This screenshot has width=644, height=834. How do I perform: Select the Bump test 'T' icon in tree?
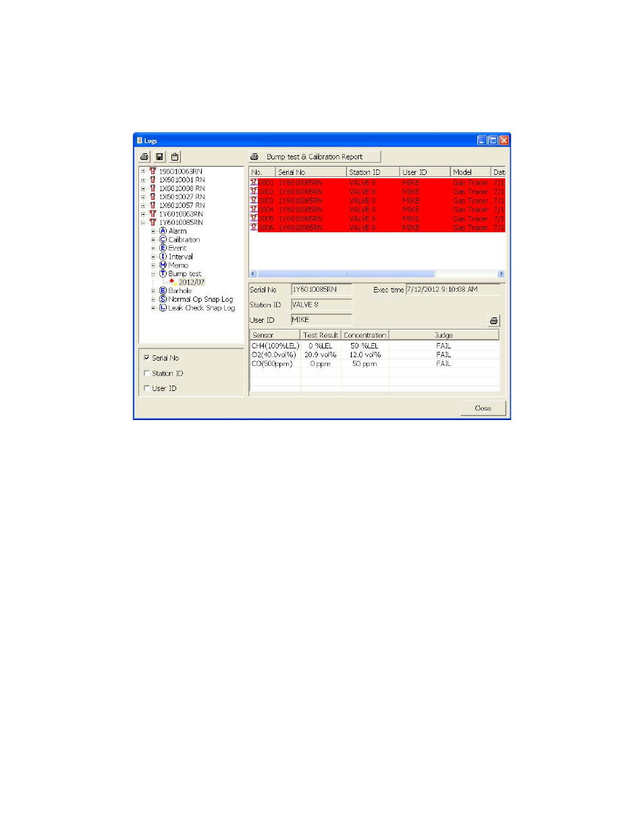163,273
